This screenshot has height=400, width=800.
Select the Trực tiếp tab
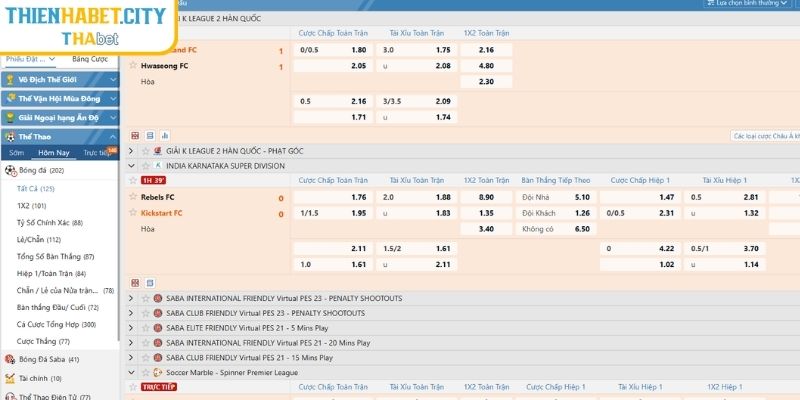[x=96, y=153]
